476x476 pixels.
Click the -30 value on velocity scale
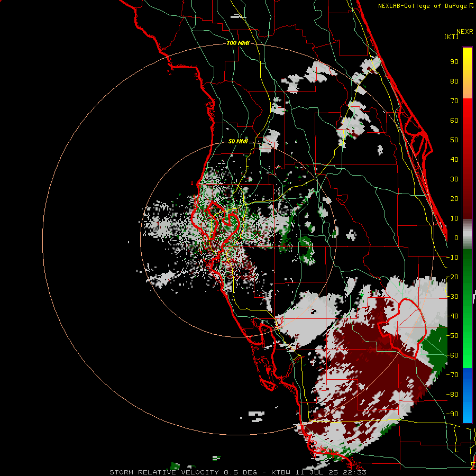pyautogui.click(x=452, y=297)
